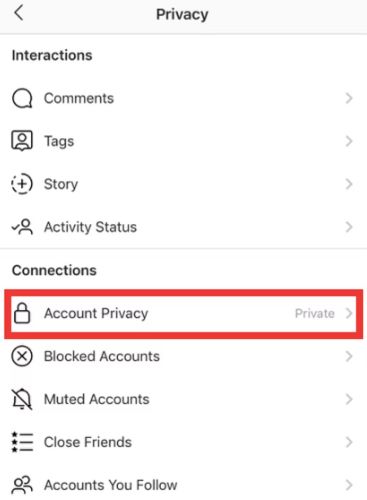Tap the Tags person-frame icon
Image resolution: width=367 pixels, height=500 pixels.
click(22, 141)
